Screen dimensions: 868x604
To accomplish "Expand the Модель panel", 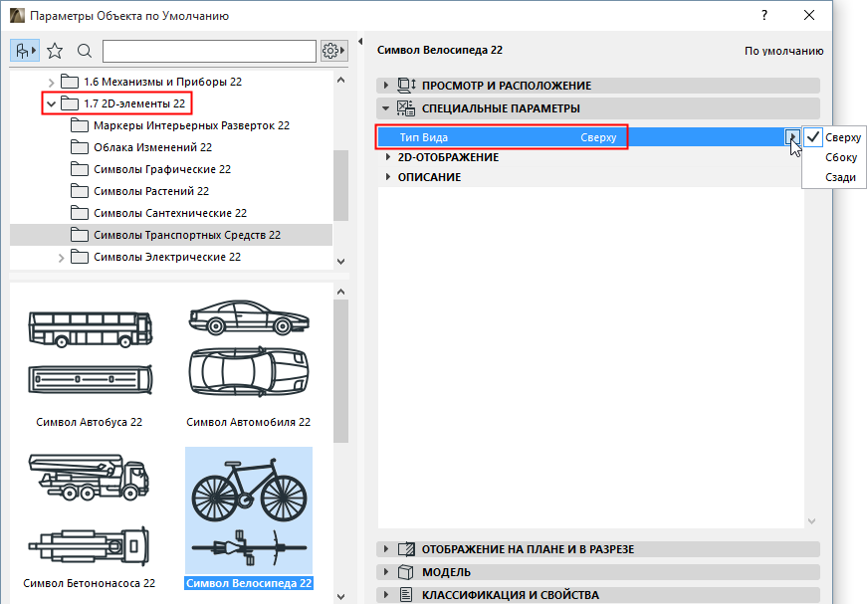I will [386, 572].
